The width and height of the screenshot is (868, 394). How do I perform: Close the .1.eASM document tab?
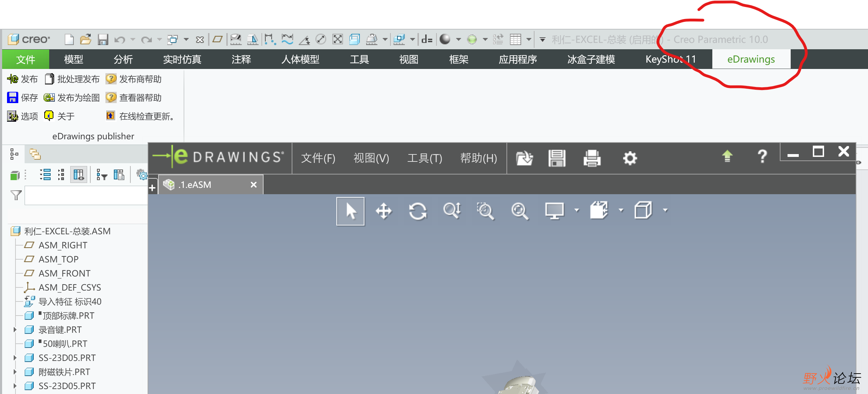[x=253, y=185]
